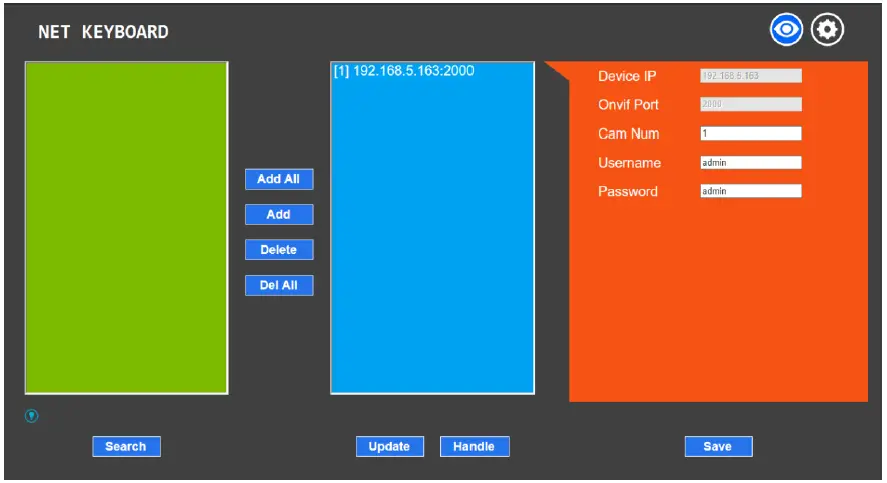The image size is (887, 483).
Task: Click the Delete button
Action: pos(279,249)
